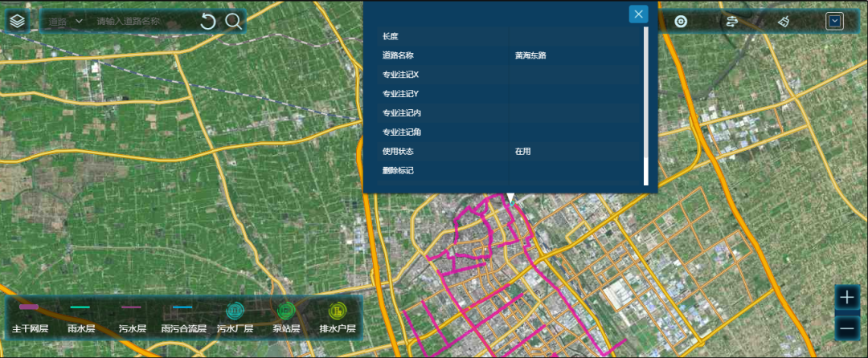Click the reset search icon
868x358 pixels.
pos(208,22)
